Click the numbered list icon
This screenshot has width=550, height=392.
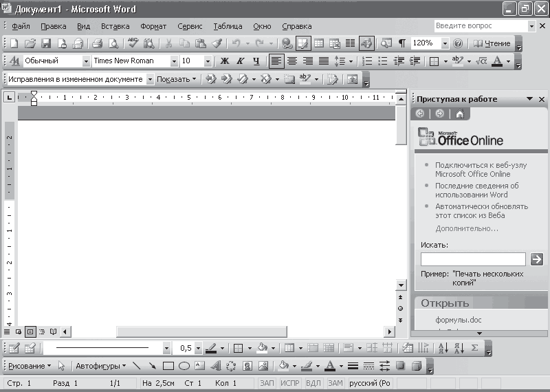coord(367,61)
